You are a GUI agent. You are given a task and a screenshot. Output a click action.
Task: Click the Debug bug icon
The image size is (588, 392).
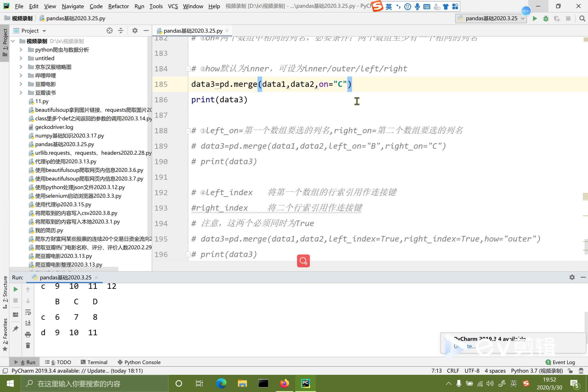point(546,18)
